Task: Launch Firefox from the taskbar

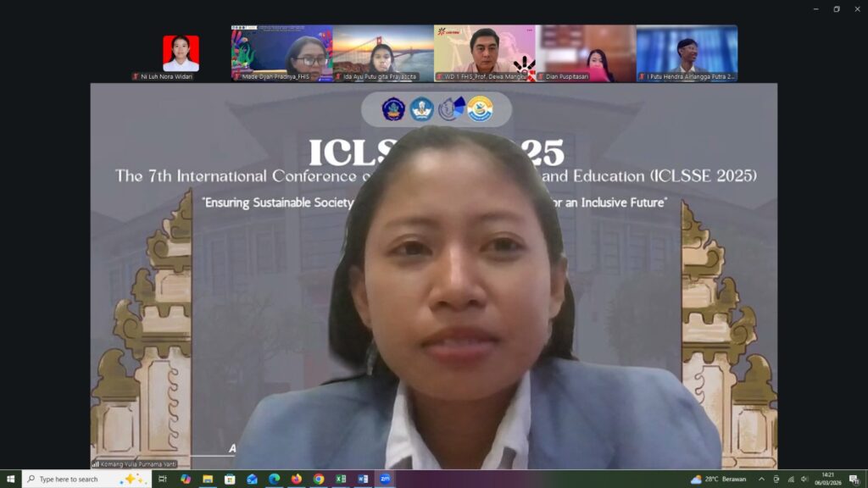Action: click(296, 479)
